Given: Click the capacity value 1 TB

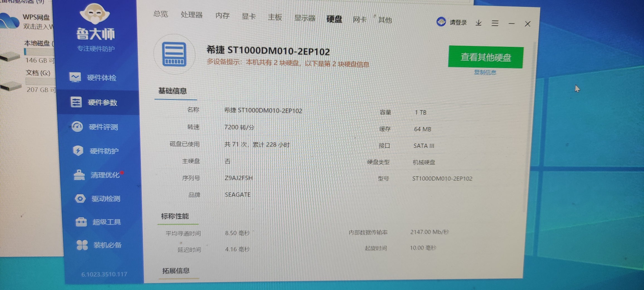Looking at the screenshot, I should click(421, 112).
